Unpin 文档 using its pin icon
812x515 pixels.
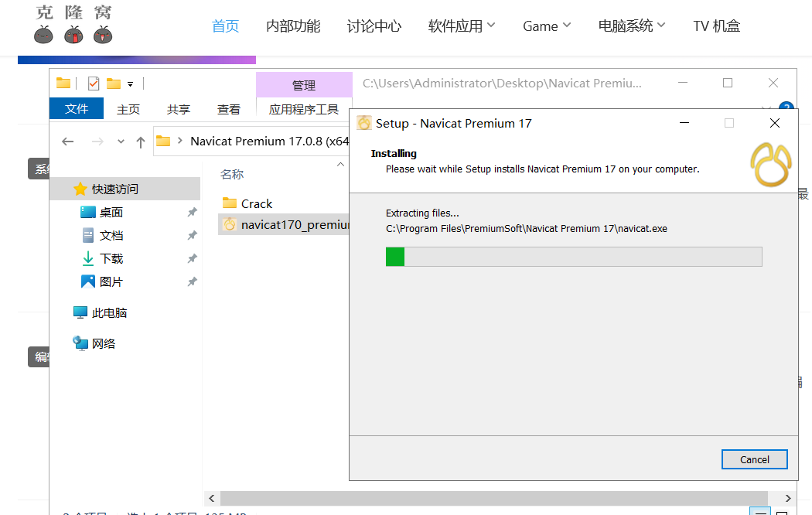192,235
